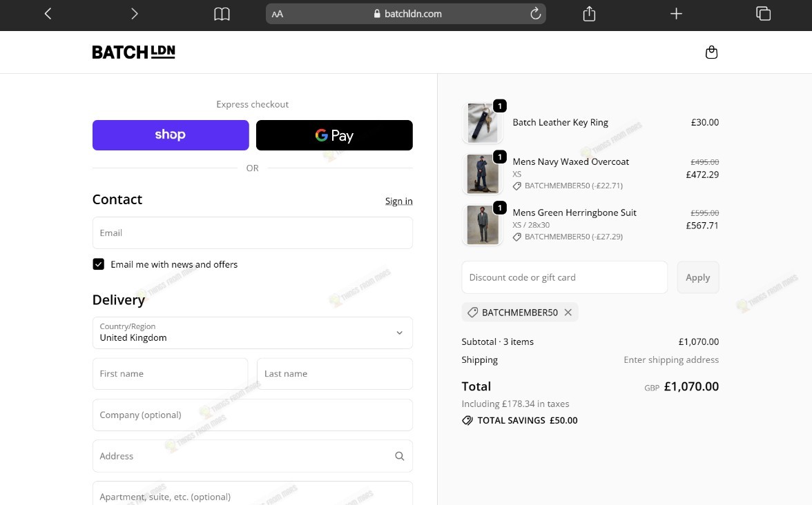
Task: Focus the Address field
Action: pos(253,456)
